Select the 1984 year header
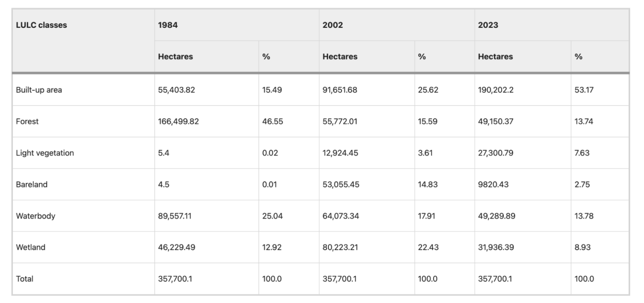The width and height of the screenshot is (644, 303). 168,25
